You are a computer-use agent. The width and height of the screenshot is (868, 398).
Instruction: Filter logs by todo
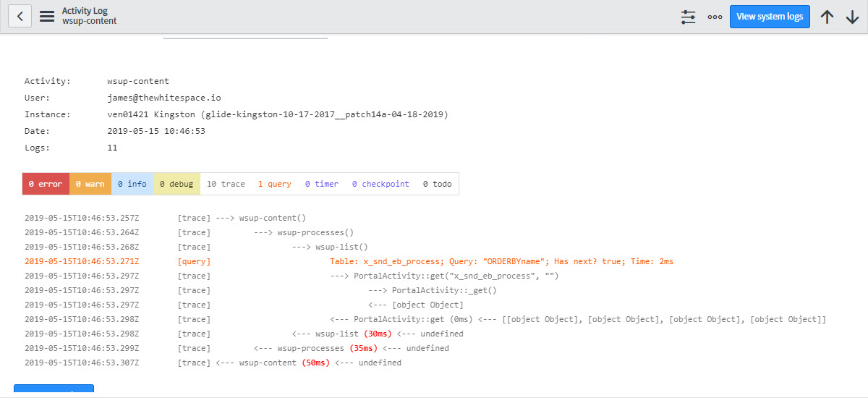437,184
